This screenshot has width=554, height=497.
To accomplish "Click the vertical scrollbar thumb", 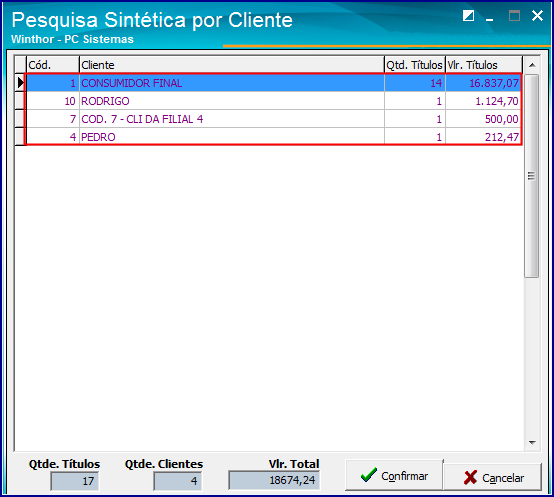I will point(531,176).
